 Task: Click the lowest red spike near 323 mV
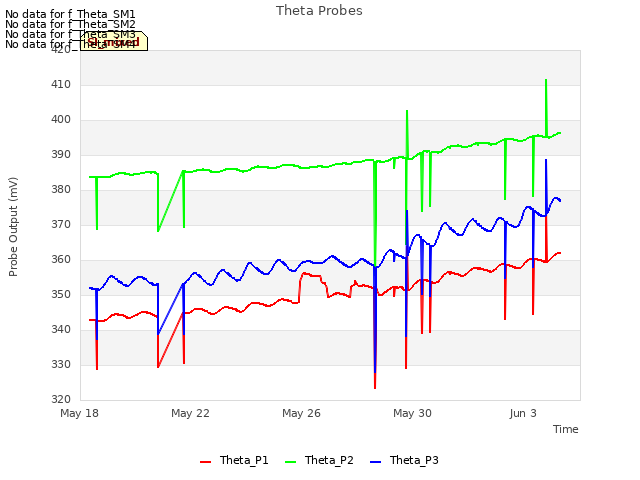click(x=375, y=387)
